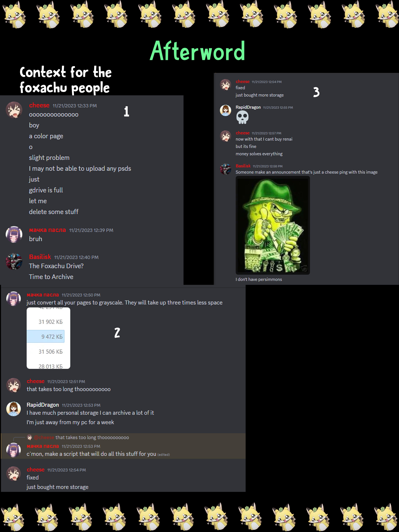Click Basilisk's avatar next to 'The Foxachu Drive?'
Screen dimensions: 399x532
coord(14,261)
